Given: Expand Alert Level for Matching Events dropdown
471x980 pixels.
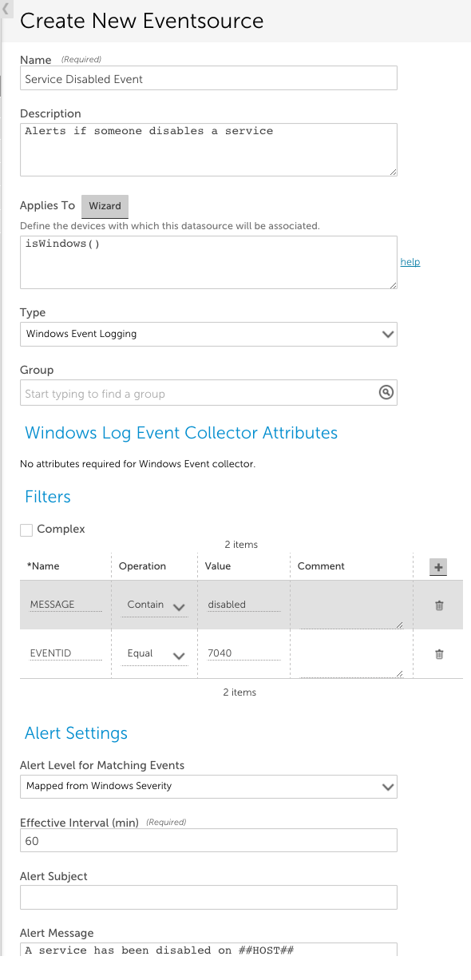Looking at the screenshot, I should (x=208, y=786).
